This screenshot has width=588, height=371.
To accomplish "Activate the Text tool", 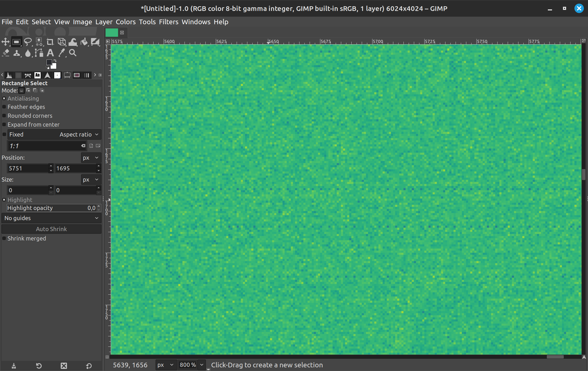I will 50,53.
